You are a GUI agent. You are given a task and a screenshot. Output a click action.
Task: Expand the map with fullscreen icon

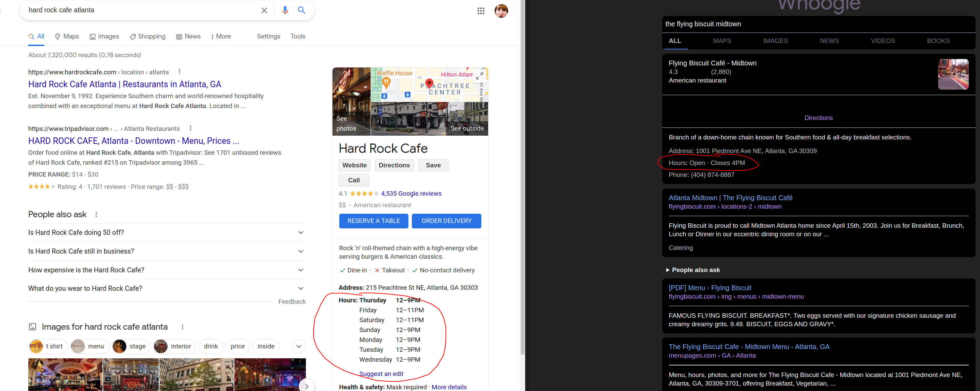click(x=479, y=76)
